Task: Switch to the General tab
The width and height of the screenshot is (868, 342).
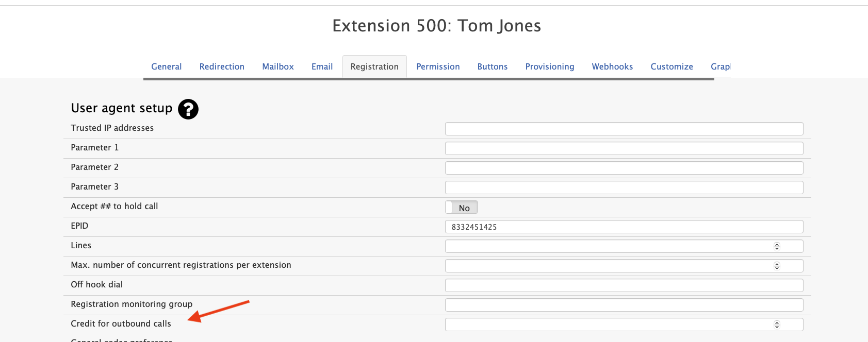Action: click(166, 66)
